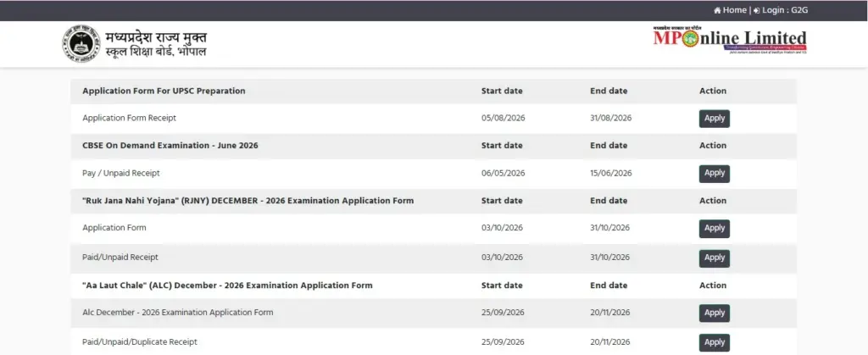This screenshot has height=355, width=868.
Task: Click end date 31/08/2026
Action: (610, 118)
